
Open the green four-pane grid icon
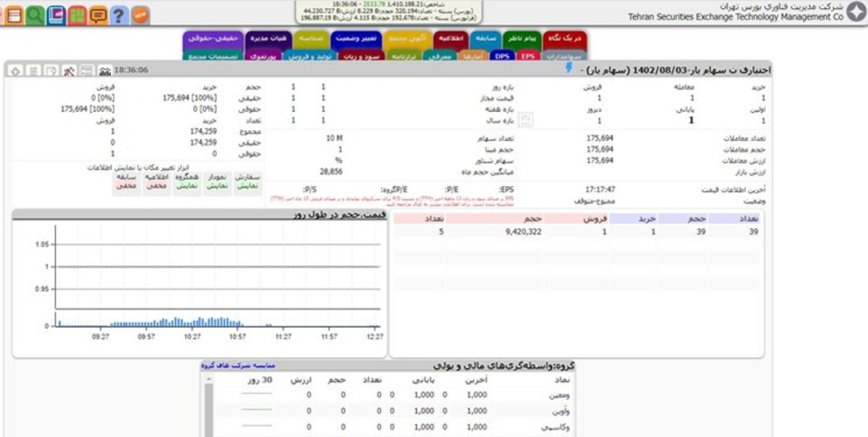pos(77,14)
